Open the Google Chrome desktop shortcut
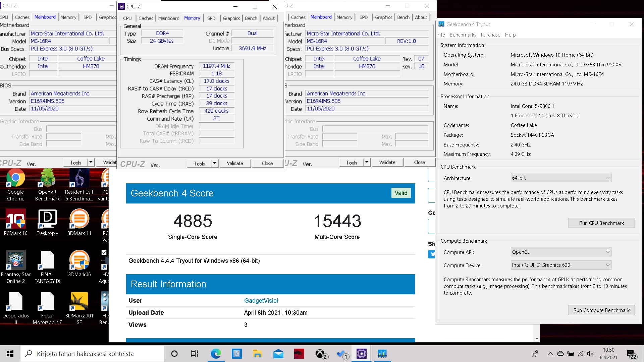This screenshot has width=644, height=362. point(15,185)
